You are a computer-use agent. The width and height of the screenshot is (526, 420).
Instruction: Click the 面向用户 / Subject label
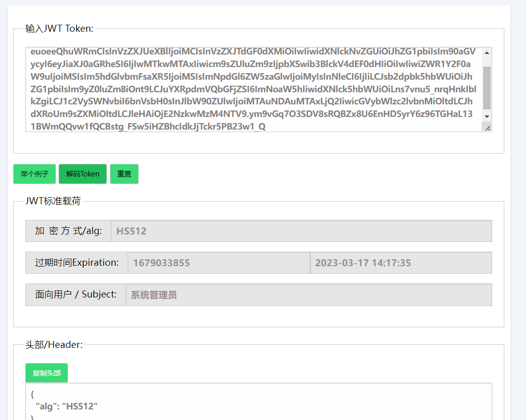76,294
